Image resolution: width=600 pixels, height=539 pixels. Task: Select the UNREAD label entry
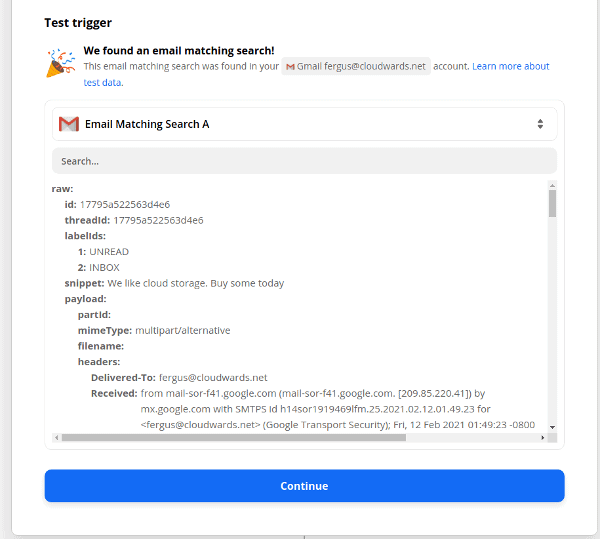(x=103, y=252)
